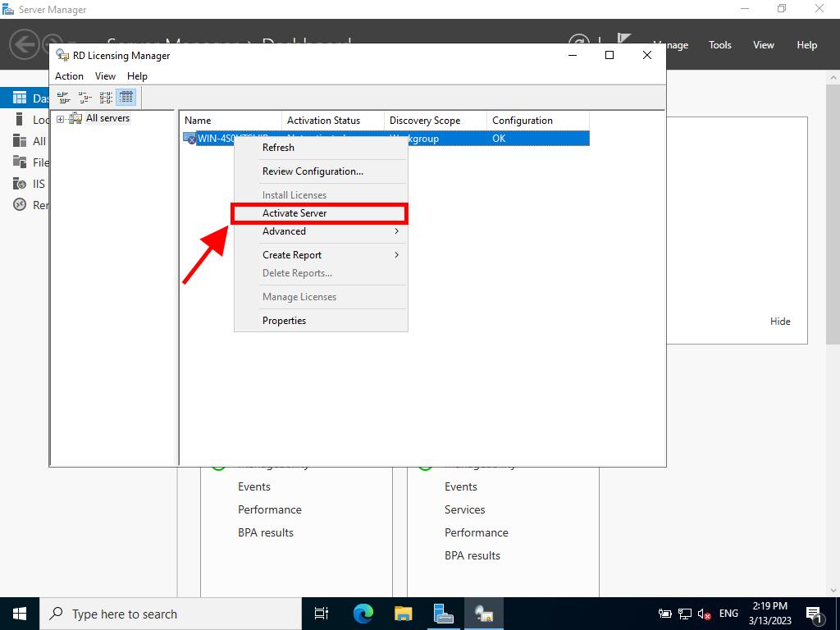Click the Server Manager back arrow button
This screenshot has width=840, height=630.
coord(24,44)
